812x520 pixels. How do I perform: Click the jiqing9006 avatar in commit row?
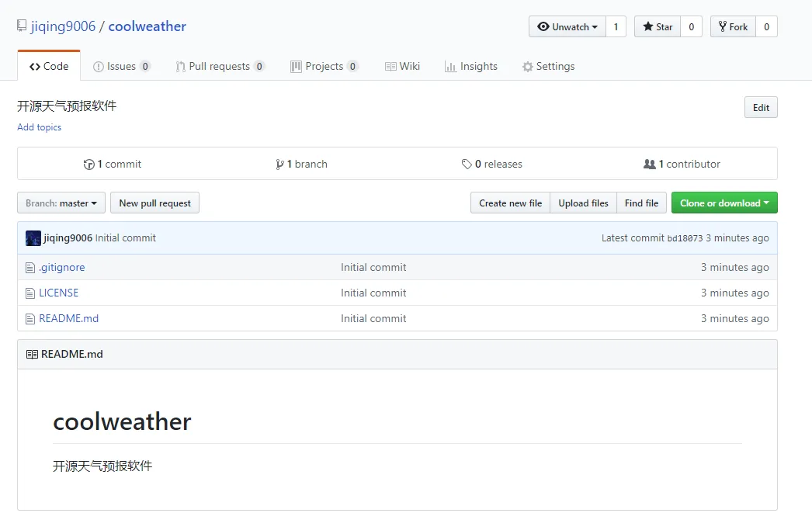(x=33, y=238)
